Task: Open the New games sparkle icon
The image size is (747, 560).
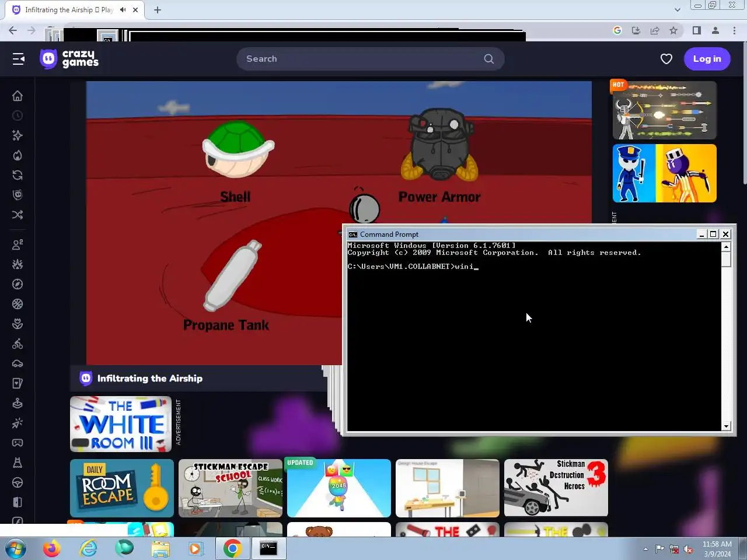Action: click(18, 135)
